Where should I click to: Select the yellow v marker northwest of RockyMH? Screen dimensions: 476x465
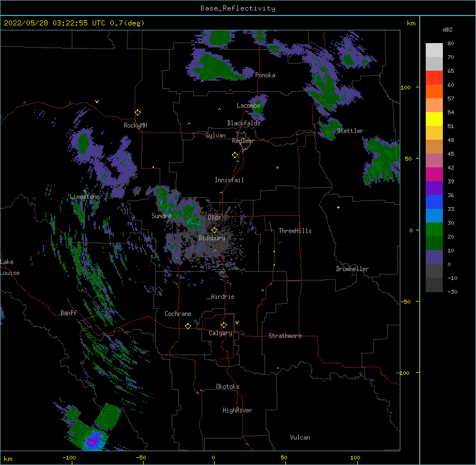pyautogui.click(x=97, y=102)
